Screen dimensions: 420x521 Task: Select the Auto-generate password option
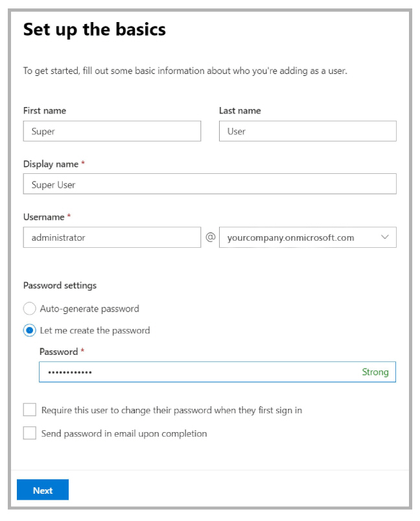(x=30, y=308)
